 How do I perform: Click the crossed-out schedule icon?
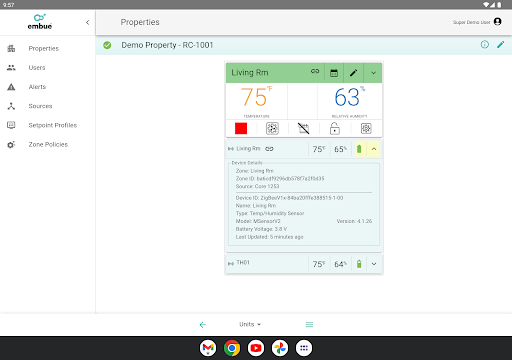pyautogui.click(x=303, y=128)
